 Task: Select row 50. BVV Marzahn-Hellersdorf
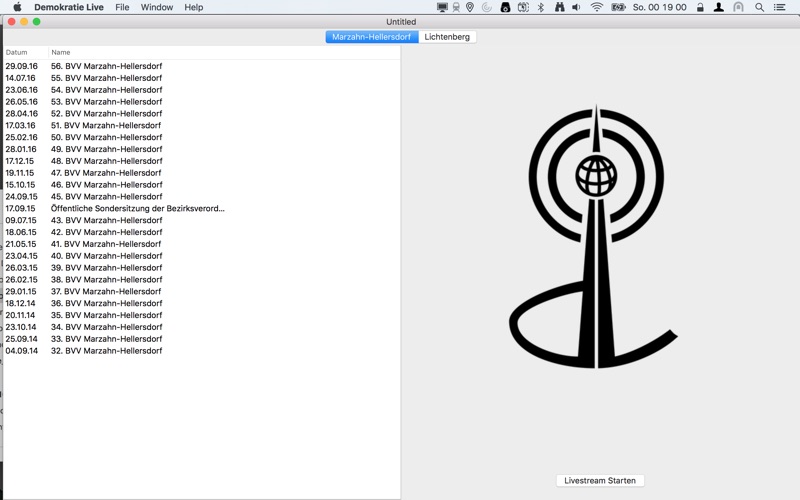(x=202, y=137)
